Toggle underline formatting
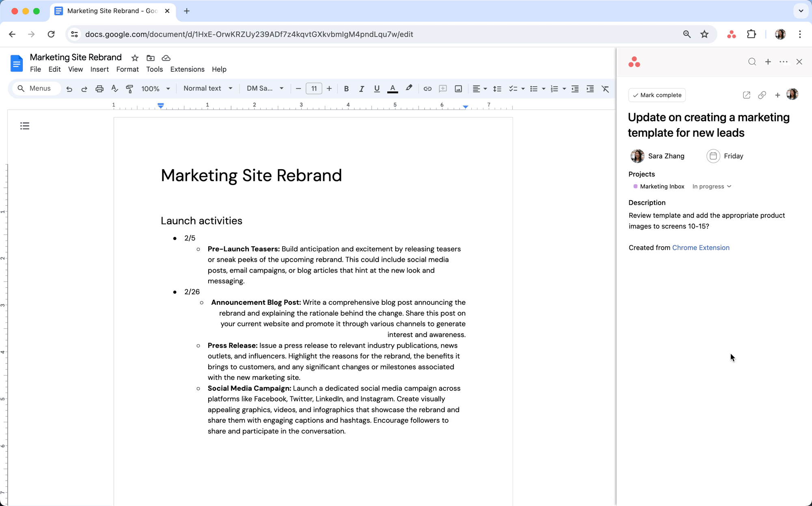 tap(376, 88)
